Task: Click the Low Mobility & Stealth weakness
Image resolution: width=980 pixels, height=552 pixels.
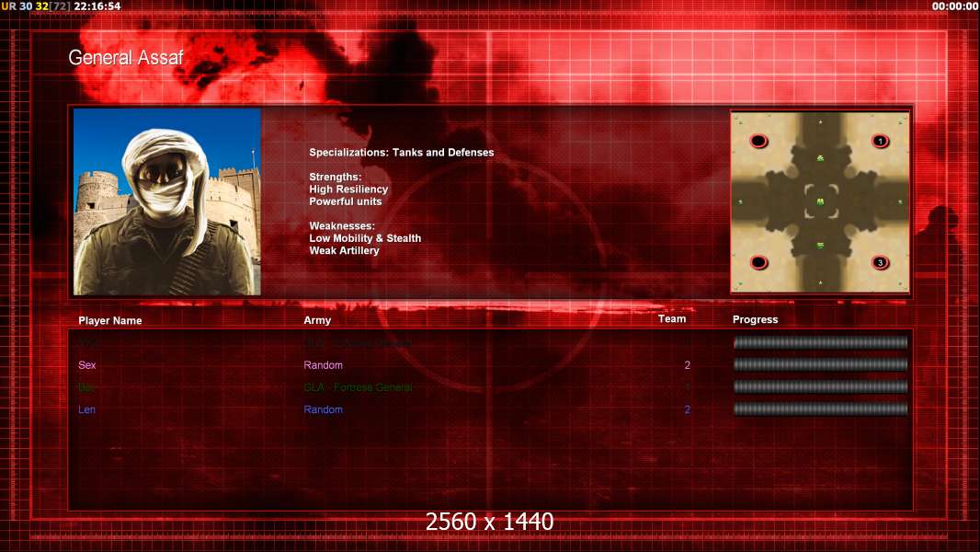Action: click(365, 238)
